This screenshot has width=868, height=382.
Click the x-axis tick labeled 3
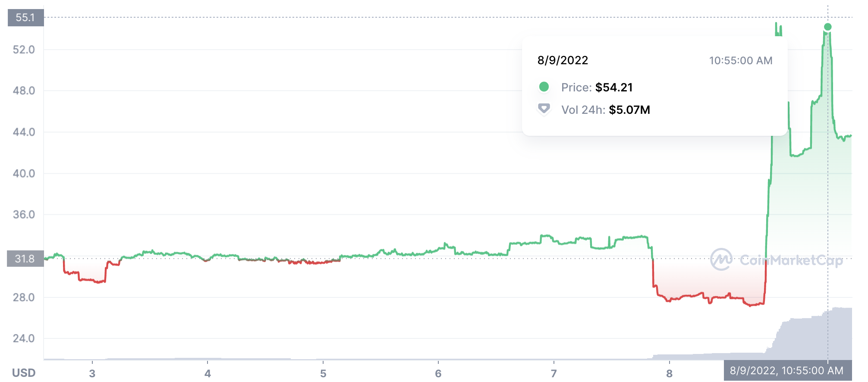click(x=92, y=373)
